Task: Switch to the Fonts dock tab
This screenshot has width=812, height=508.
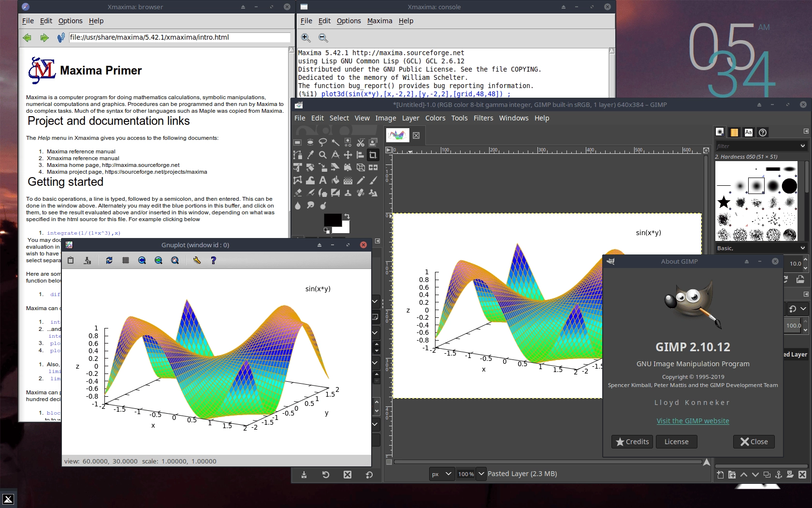Action: tap(749, 132)
